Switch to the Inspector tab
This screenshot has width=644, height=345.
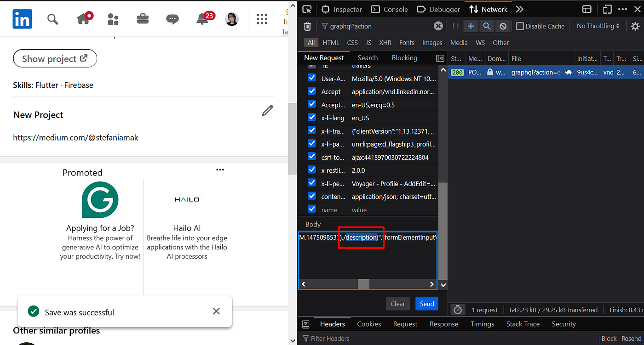(342, 9)
